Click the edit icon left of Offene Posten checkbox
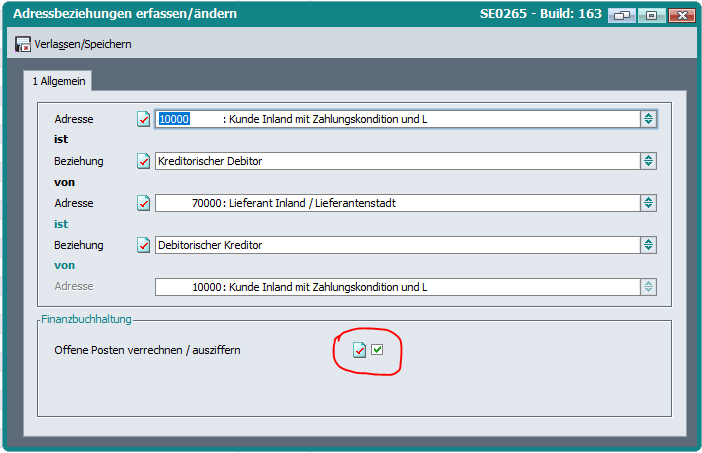The width and height of the screenshot is (702, 453). [x=359, y=350]
